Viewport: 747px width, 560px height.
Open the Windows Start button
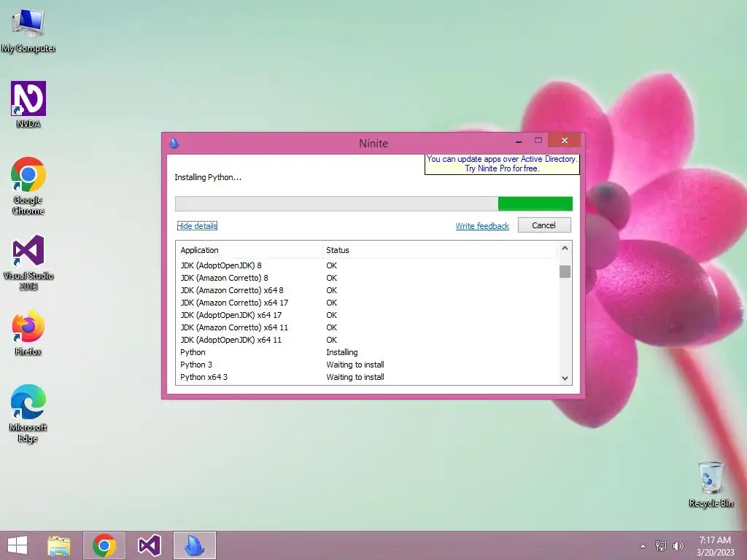[x=18, y=545]
